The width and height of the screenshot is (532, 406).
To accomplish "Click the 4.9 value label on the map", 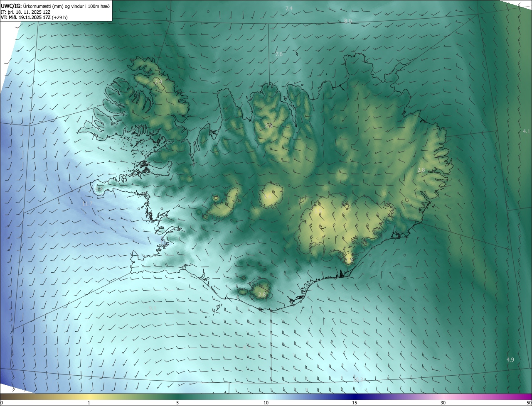I will coord(510,360).
